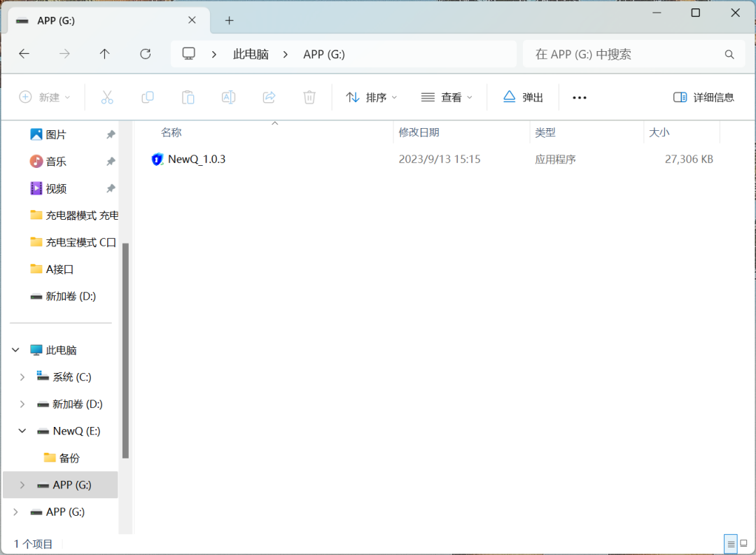Screen dimensions: 756x555
Task: Click the Share icon in the toolbar
Action: (269, 97)
